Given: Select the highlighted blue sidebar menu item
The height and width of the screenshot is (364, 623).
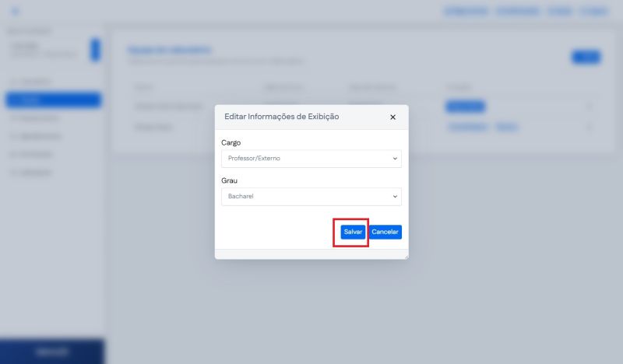Looking at the screenshot, I should coord(53,100).
